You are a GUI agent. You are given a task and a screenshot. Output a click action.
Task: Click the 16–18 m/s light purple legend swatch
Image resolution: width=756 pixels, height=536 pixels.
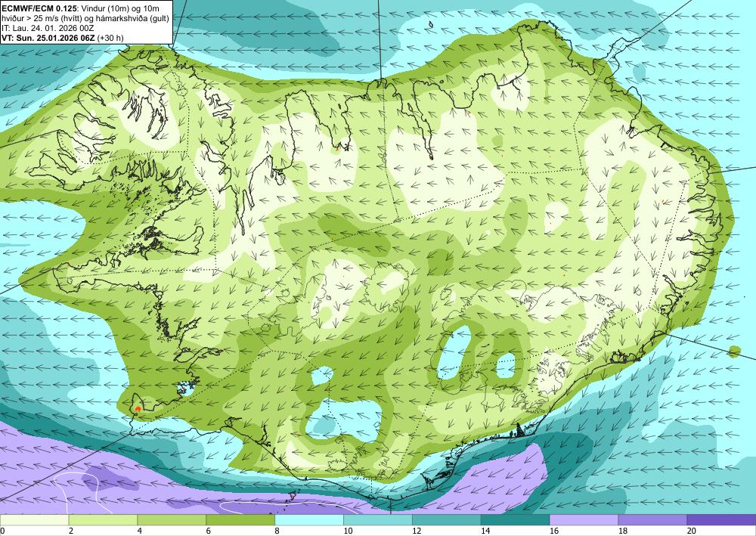584,520
